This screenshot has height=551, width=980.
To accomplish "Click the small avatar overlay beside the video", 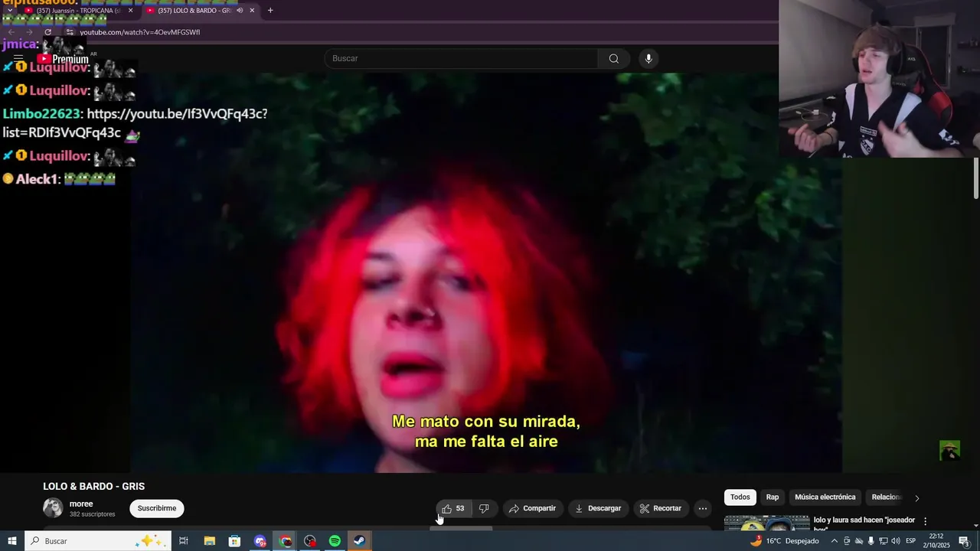I will point(949,451).
